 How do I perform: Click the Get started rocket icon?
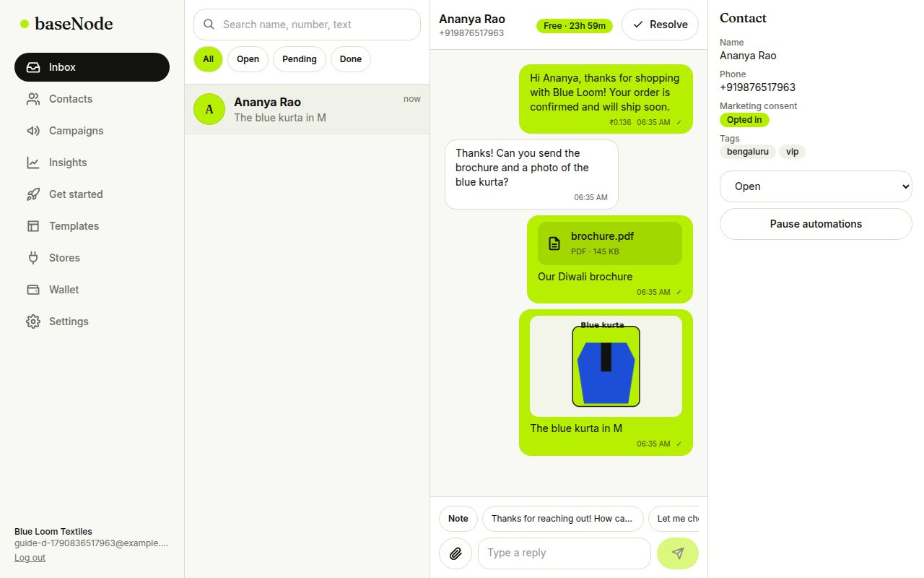point(33,194)
